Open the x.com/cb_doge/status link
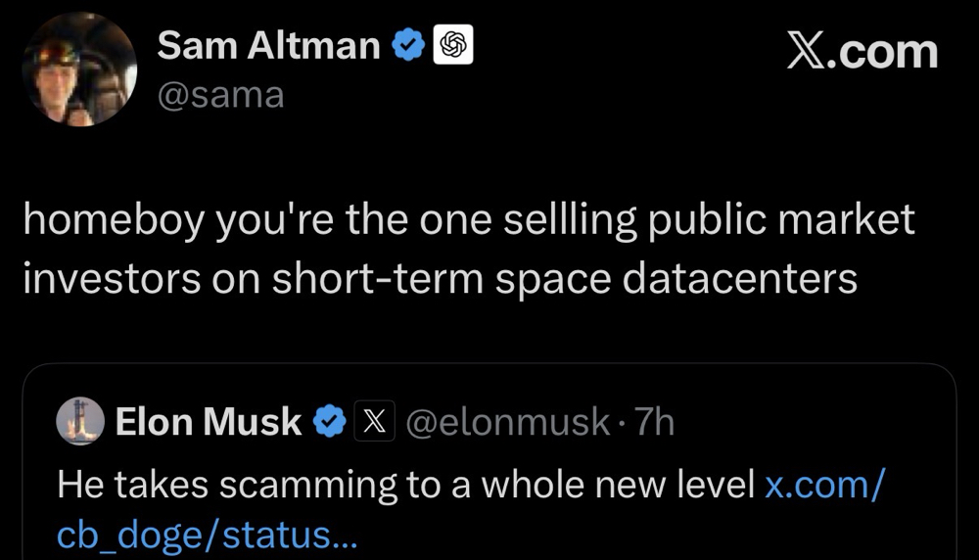Viewport: 979px width, 560px height. 471,510
